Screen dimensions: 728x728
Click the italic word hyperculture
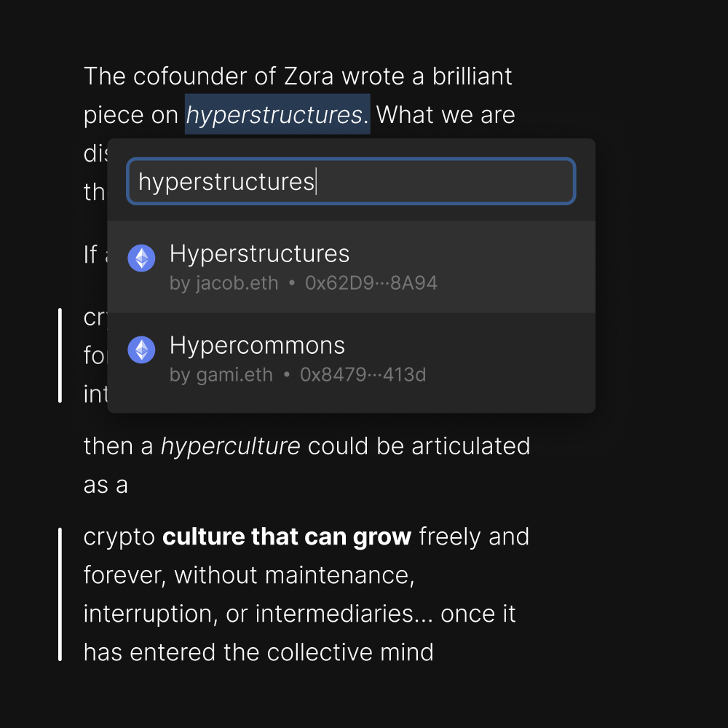coord(230,447)
